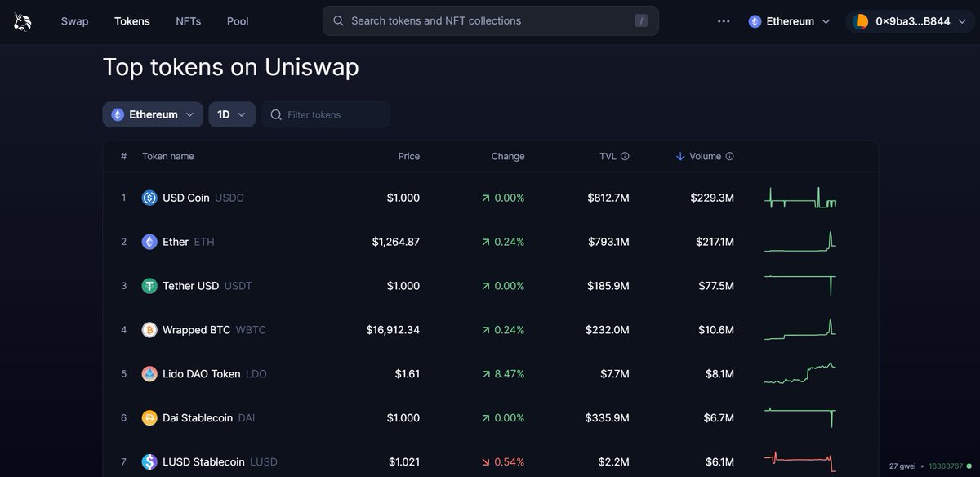Click the magnifier icon in Filter tokens
This screenshot has height=477, width=980.
276,114
